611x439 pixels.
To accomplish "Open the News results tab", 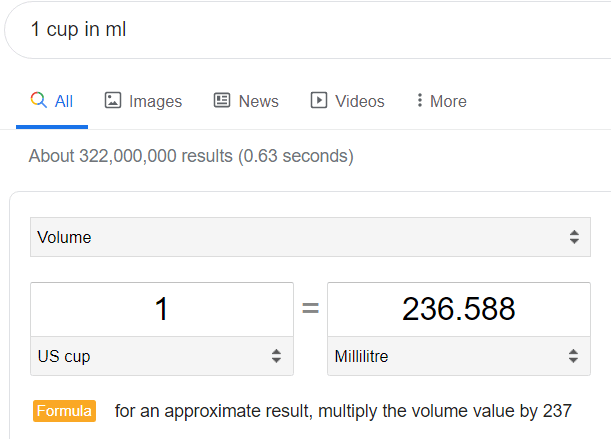I will pos(246,101).
